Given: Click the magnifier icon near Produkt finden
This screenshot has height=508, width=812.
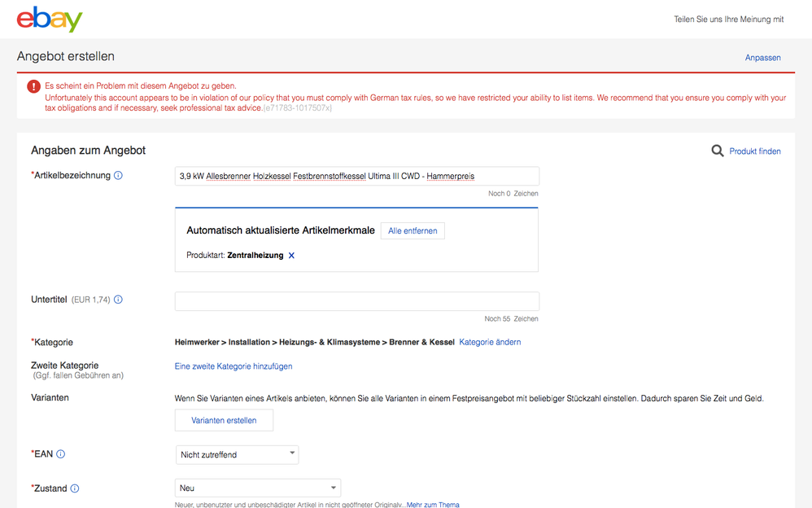Looking at the screenshot, I should (x=717, y=151).
